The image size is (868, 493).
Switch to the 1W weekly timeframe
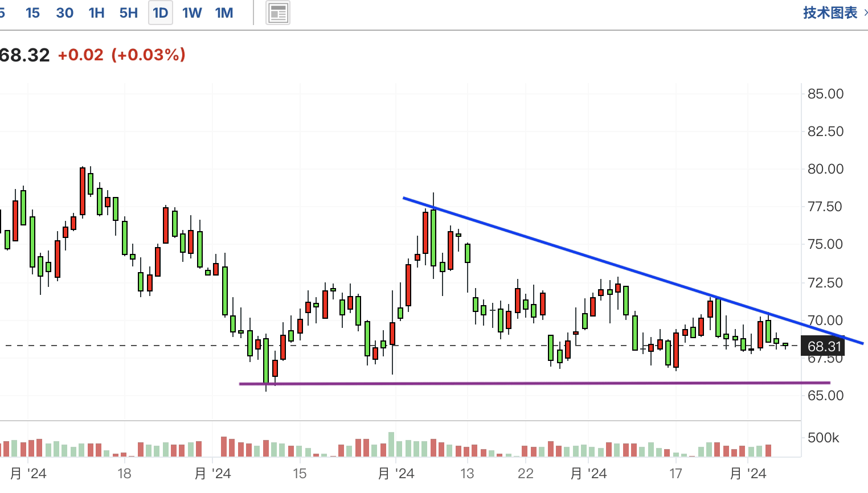point(192,13)
